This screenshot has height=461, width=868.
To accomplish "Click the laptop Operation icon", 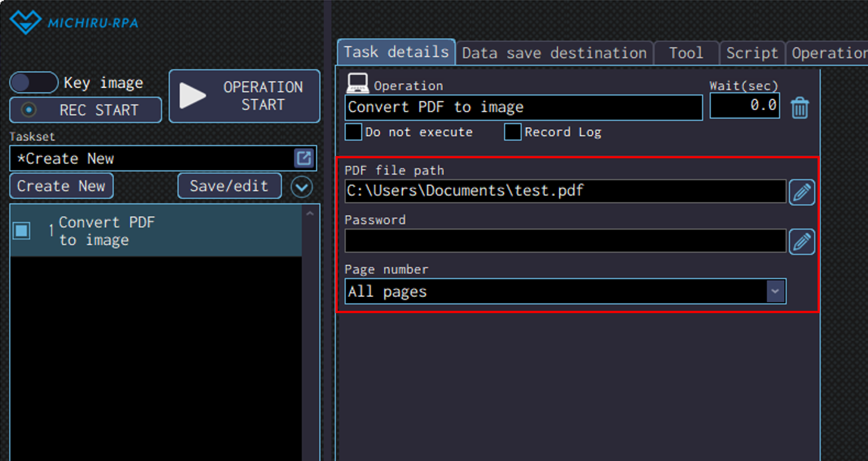I will 357,84.
